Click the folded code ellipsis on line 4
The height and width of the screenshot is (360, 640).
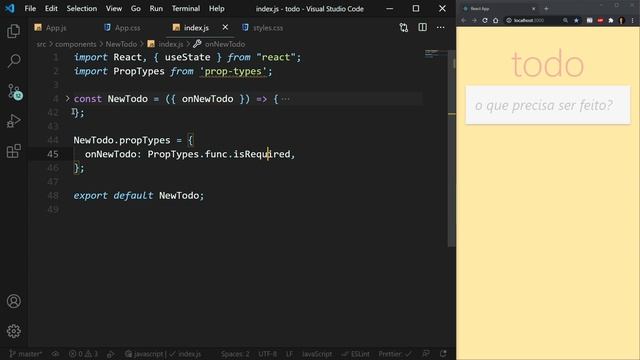[285, 99]
